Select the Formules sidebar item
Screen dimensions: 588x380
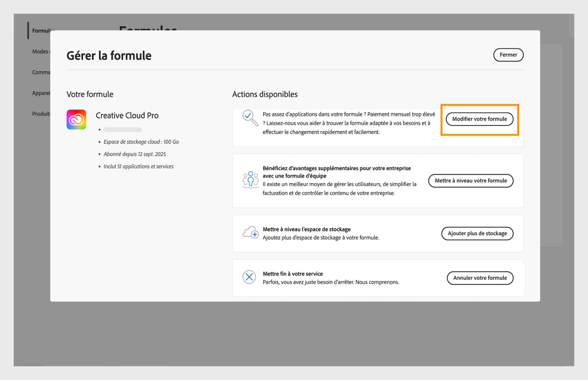pyautogui.click(x=41, y=31)
